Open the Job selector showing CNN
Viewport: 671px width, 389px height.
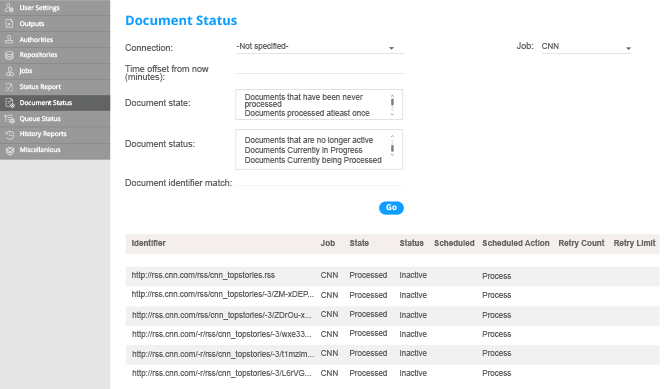tap(586, 47)
